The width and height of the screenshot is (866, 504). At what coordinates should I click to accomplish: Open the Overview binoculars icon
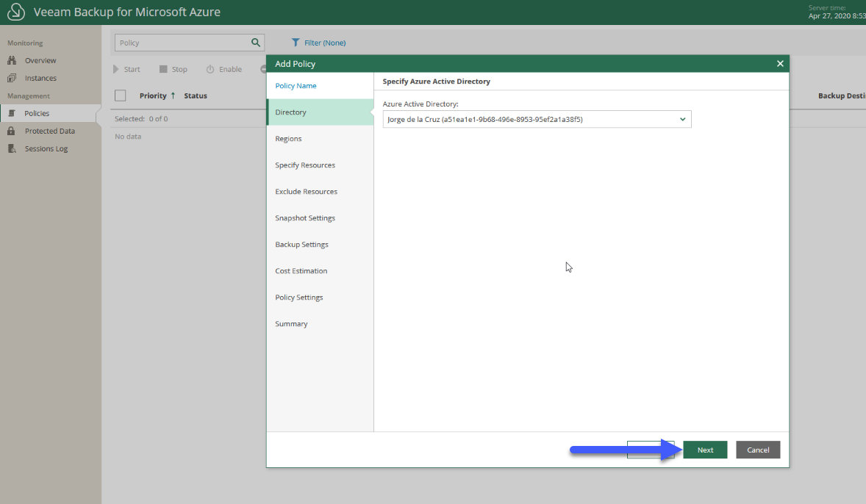pos(12,60)
